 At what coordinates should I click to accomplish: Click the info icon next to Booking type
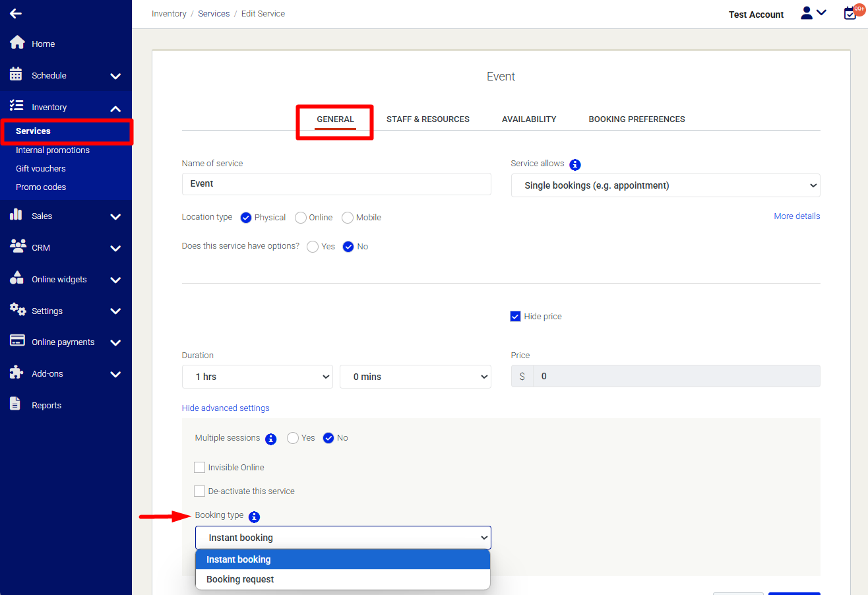(254, 517)
